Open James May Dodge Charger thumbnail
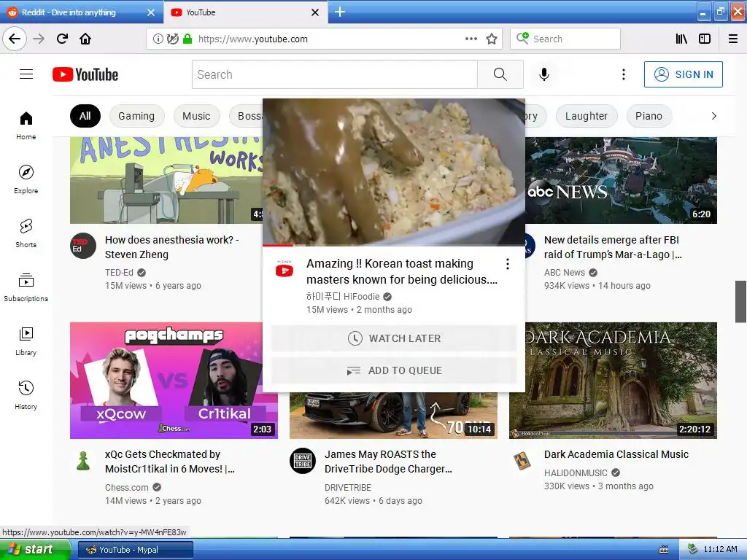 point(393,415)
